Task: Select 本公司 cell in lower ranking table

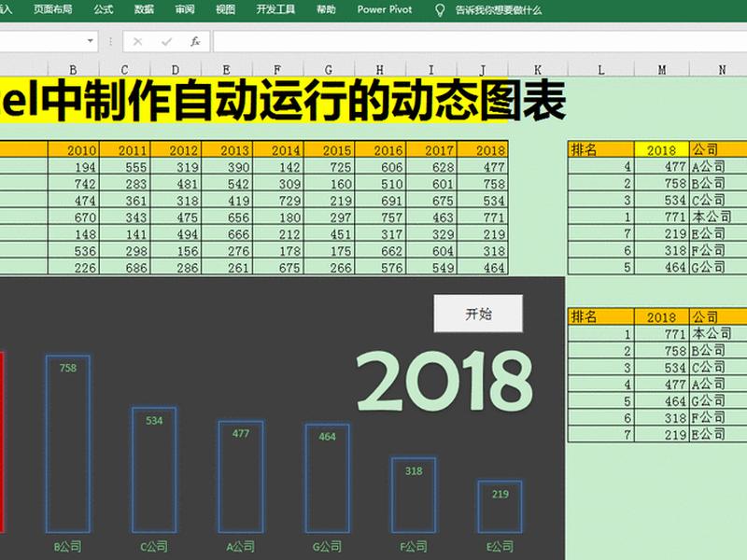Action: pyautogui.click(x=718, y=333)
